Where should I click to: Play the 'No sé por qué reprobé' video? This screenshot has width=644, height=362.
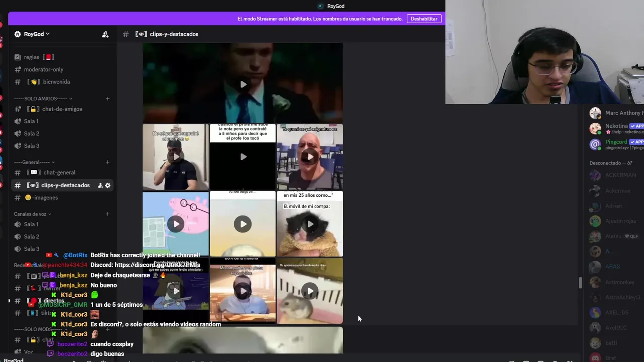click(176, 157)
